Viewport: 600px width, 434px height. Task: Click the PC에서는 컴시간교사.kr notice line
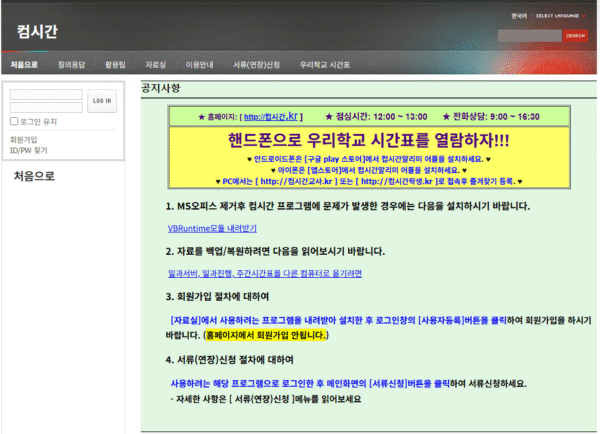point(369,181)
